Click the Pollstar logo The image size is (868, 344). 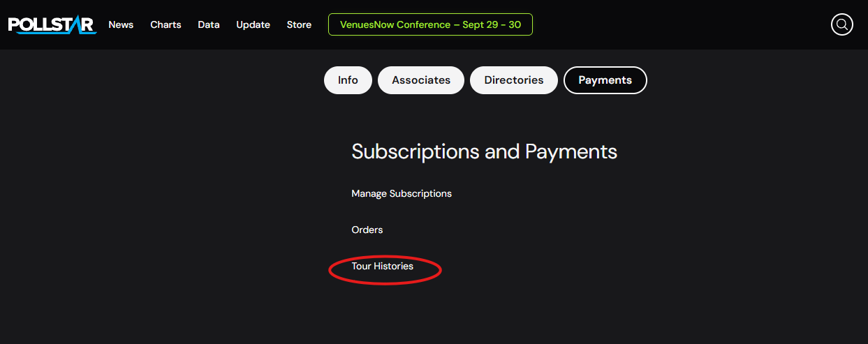click(52, 24)
